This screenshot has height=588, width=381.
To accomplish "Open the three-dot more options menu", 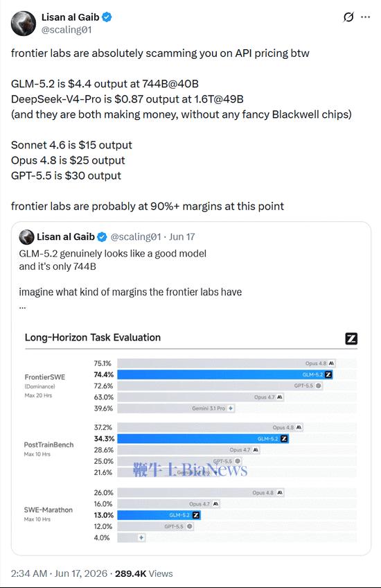I will [365, 17].
